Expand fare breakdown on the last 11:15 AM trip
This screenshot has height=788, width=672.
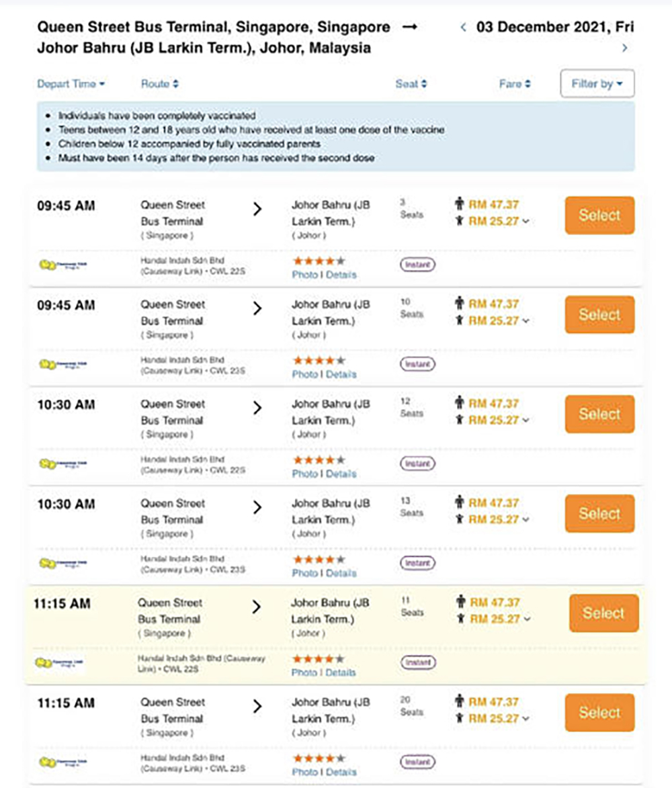[x=526, y=719]
